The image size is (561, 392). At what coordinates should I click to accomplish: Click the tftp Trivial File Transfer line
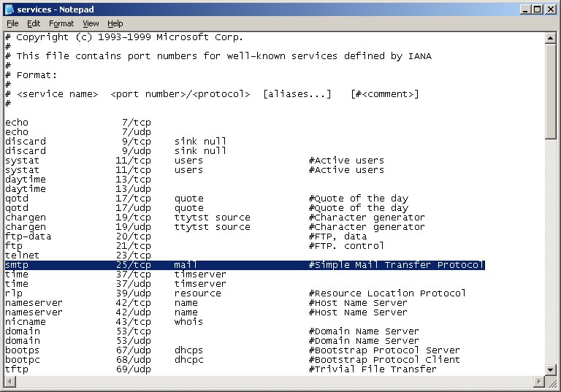219,369
